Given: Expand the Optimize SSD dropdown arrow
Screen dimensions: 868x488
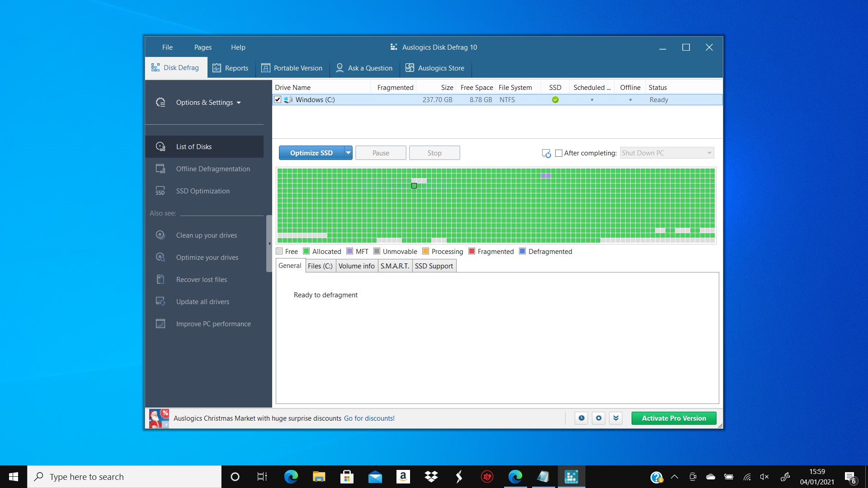Looking at the screenshot, I should [348, 153].
